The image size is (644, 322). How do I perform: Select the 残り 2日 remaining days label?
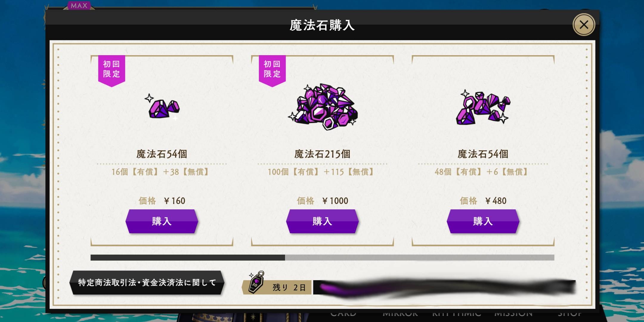[289, 288]
